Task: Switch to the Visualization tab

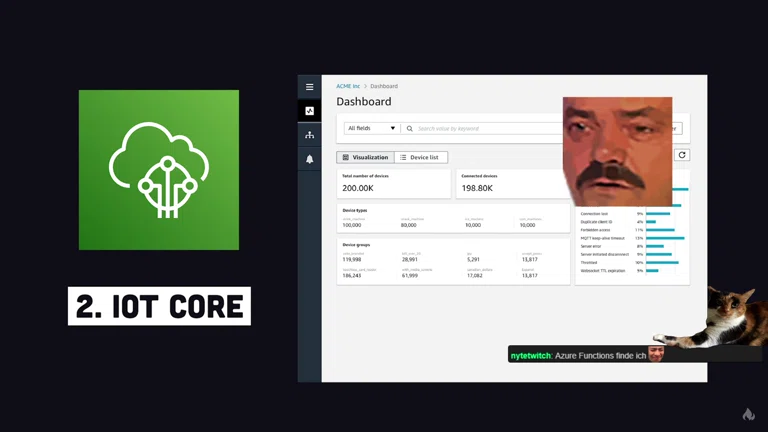Action: click(x=365, y=157)
